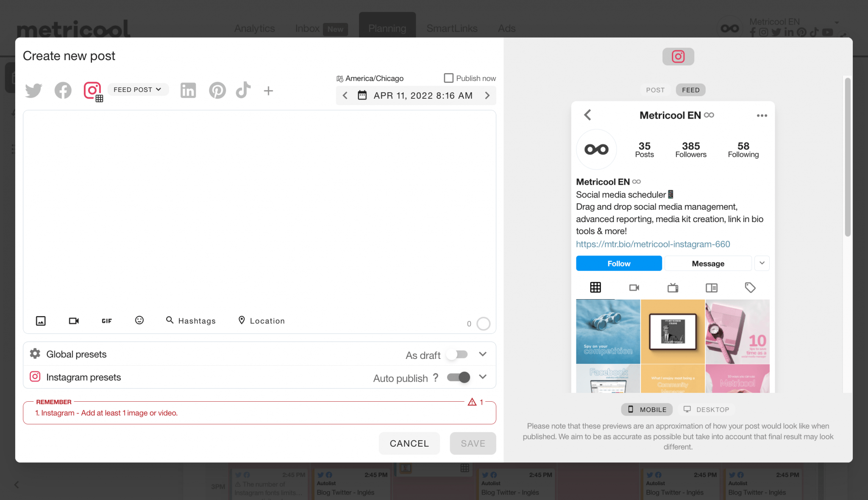Open the FEED POST type dropdown

tap(138, 89)
